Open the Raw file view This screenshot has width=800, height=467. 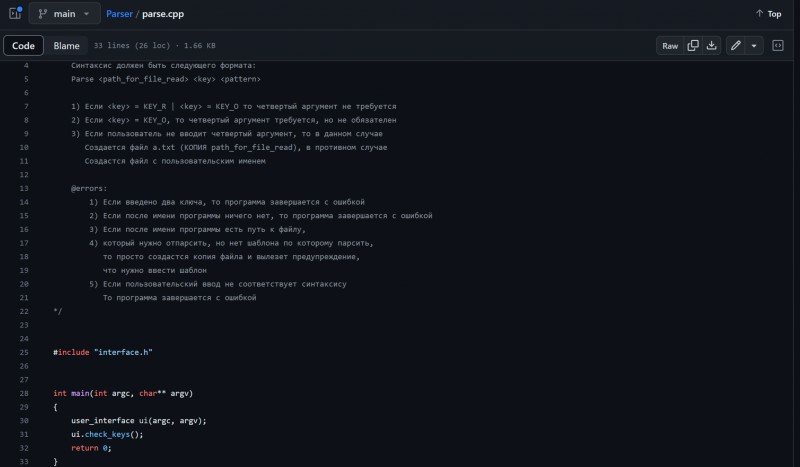pos(670,46)
